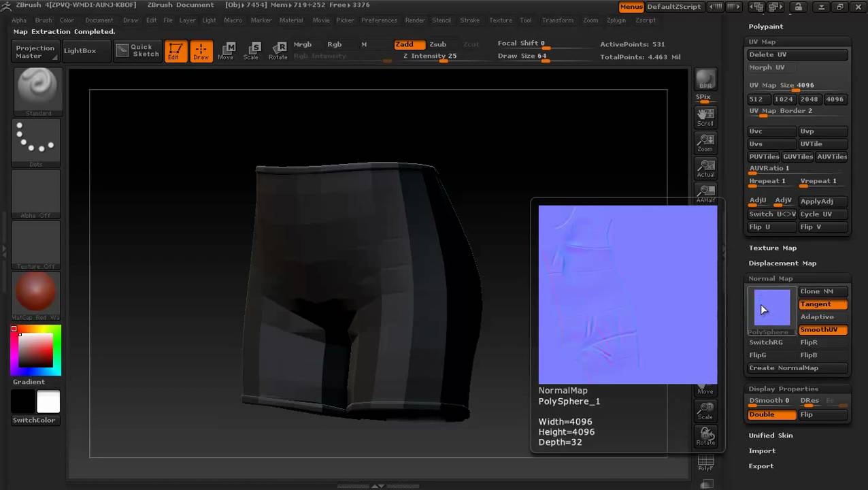
Task: Click the Move view icon below the popup
Action: 705,391
